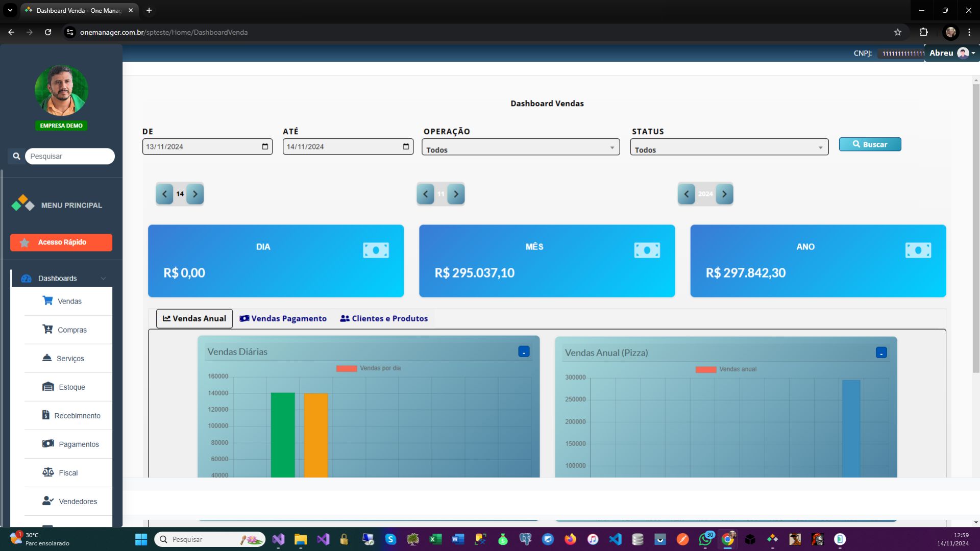Open the STATUS dropdown
Viewport: 980px width, 551px height.
pos(729,147)
